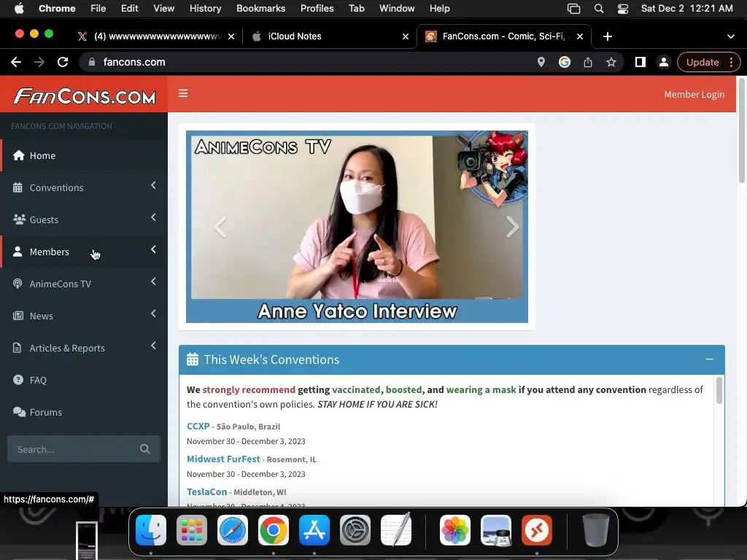Click the News newspaper icon
Screen dimensions: 747x560
[x=18, y=316]
